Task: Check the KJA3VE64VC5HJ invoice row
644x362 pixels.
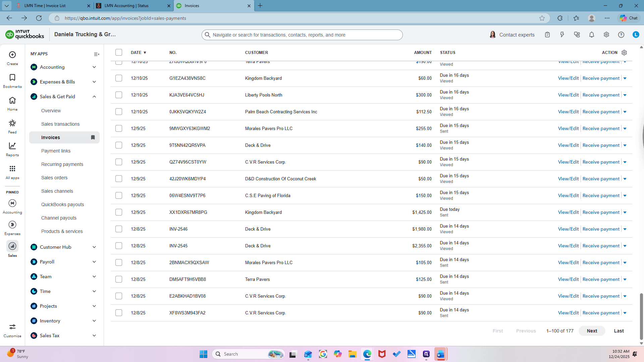Action: click(x=119, y=95)
